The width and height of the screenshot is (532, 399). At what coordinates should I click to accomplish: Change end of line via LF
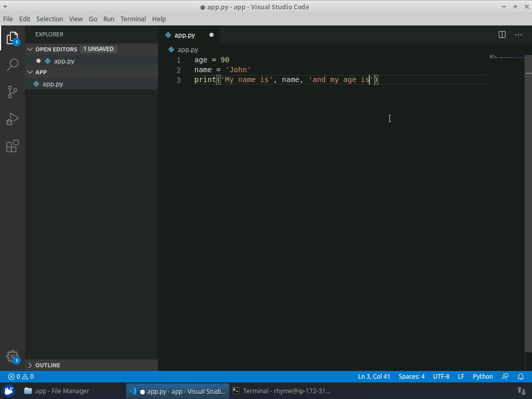[x=461, y=377]
